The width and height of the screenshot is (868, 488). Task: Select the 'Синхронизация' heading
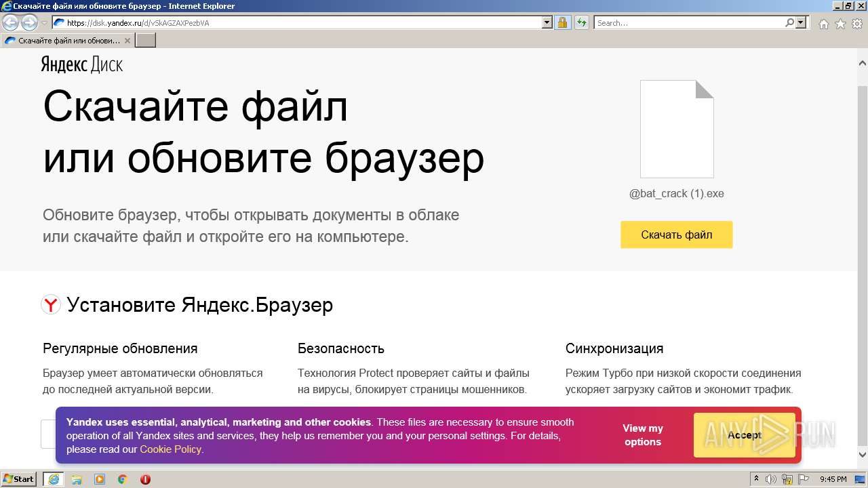point(614,348)
